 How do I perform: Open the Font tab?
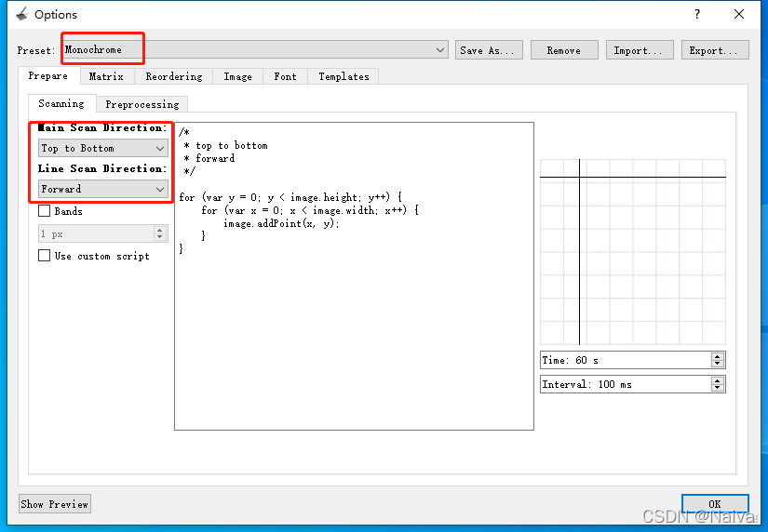tap(285, 76)
